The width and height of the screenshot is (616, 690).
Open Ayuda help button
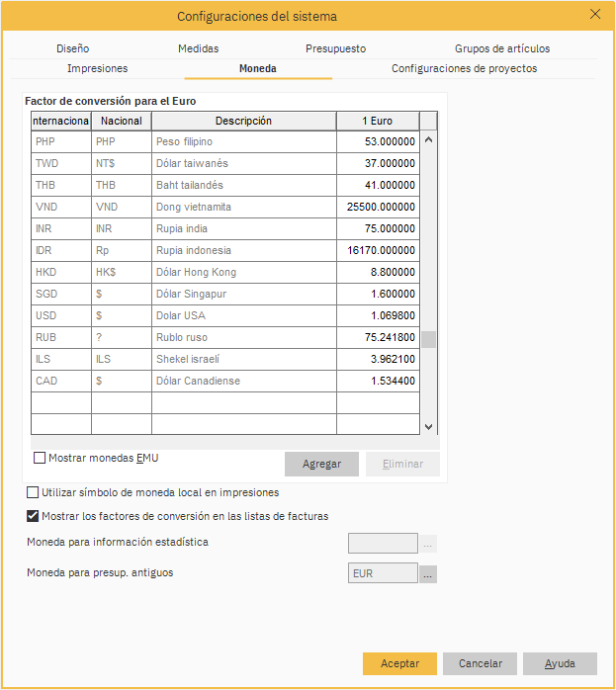tap(560, 663)
